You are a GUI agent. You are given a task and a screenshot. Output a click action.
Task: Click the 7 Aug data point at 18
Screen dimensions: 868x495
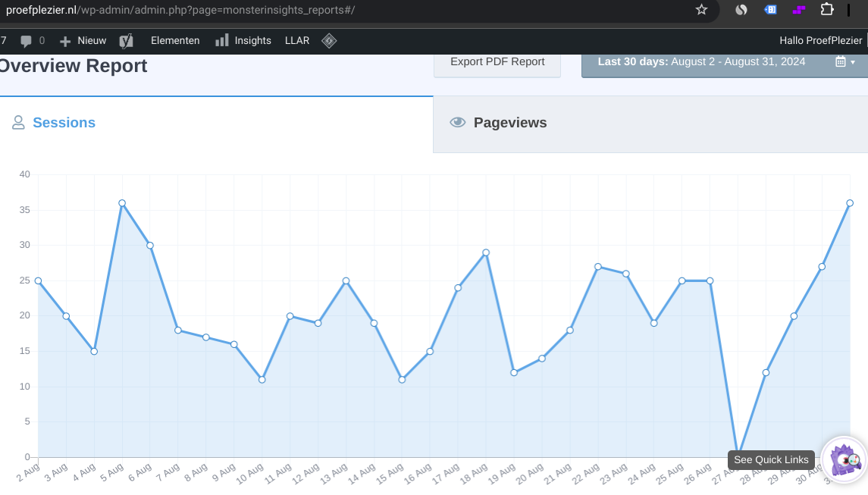pyautogui.click(x=178, y=331)
